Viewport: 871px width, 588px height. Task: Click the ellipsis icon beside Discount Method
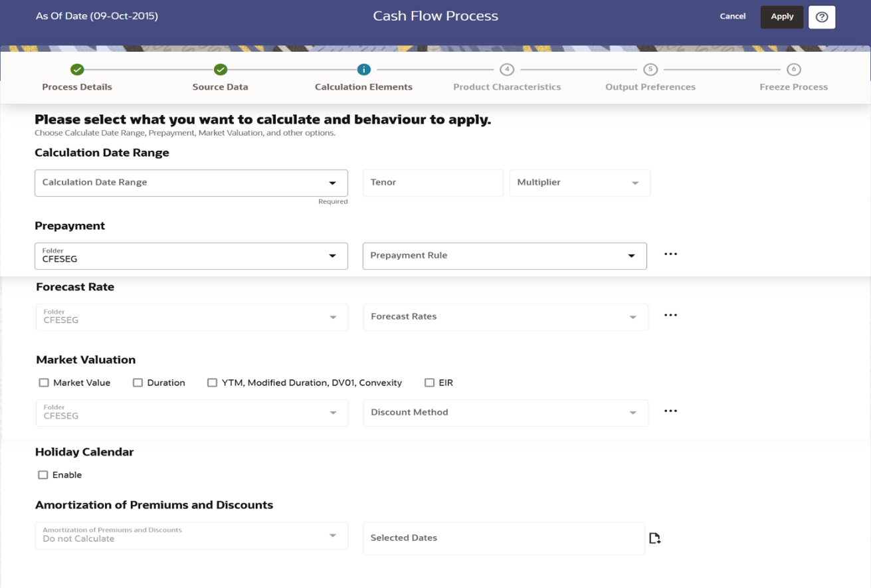[x=670, y=411]
